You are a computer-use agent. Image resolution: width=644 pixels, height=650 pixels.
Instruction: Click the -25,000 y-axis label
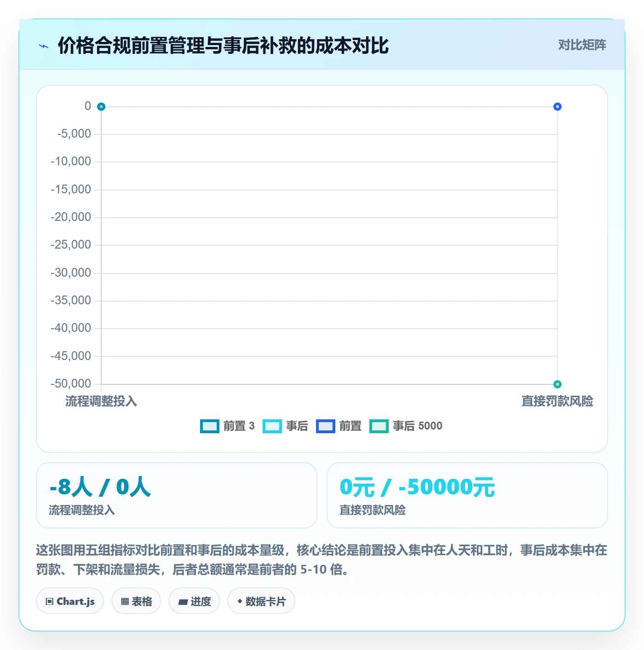point(71,244)
